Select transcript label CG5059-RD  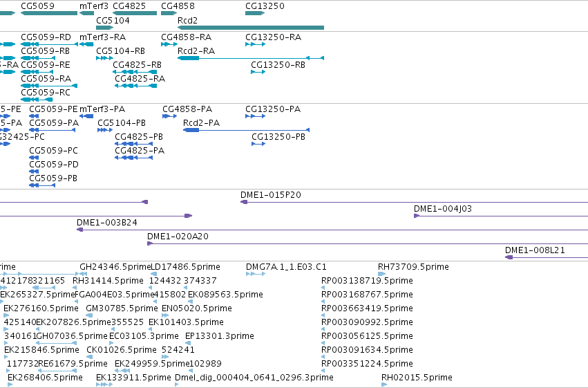coord(46,37)
